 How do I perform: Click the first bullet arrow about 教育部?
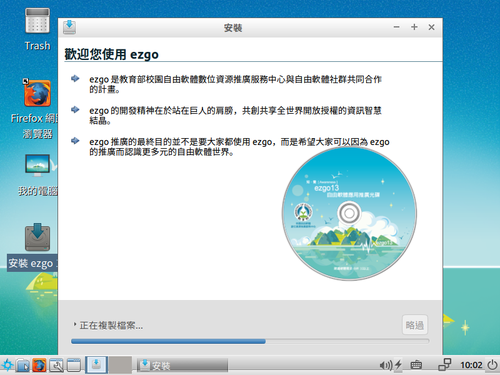point(75,78)
